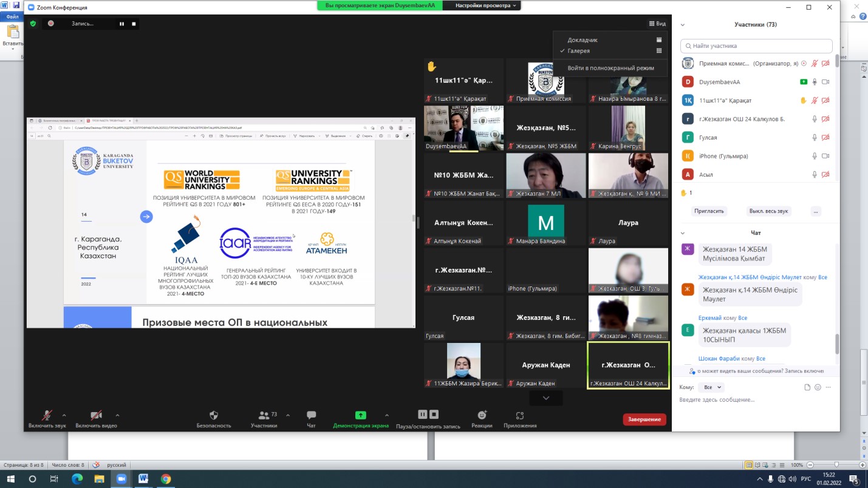Click the file attachment icon in chat
This screenshot has height=488, width=868.
807,387
